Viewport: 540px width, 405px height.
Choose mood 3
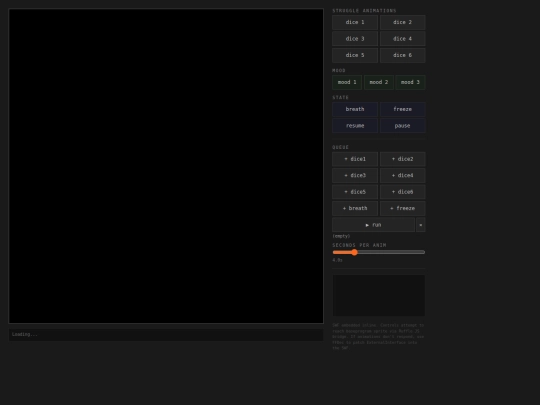pos(410,82)
